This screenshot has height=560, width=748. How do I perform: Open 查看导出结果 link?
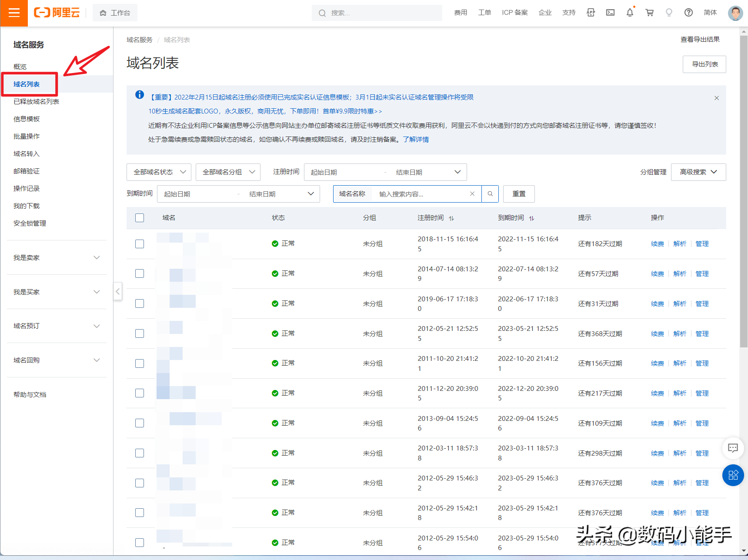(700, 40)
